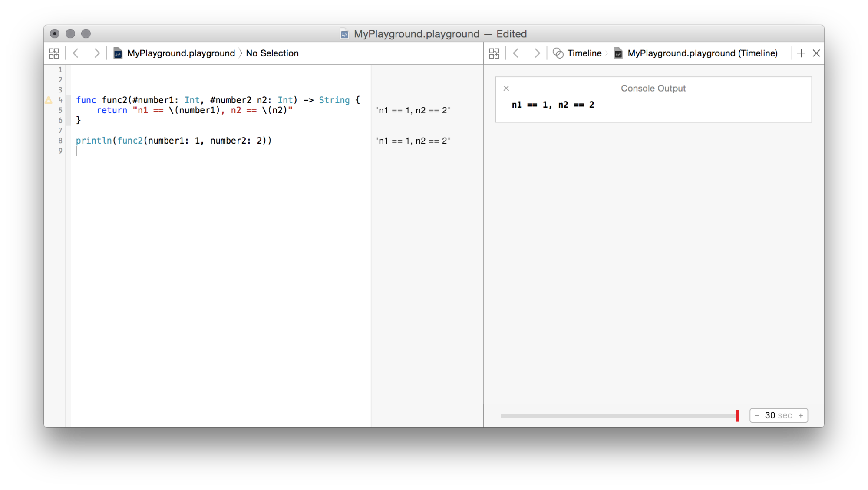Open the related items grid in Timeline pane
The height and width of the screenshot is (490, 868).
tap(494, 53)
